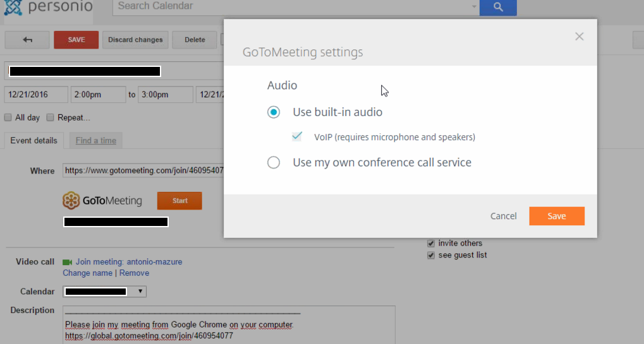Click the Description text area

(x=229, y=324)
